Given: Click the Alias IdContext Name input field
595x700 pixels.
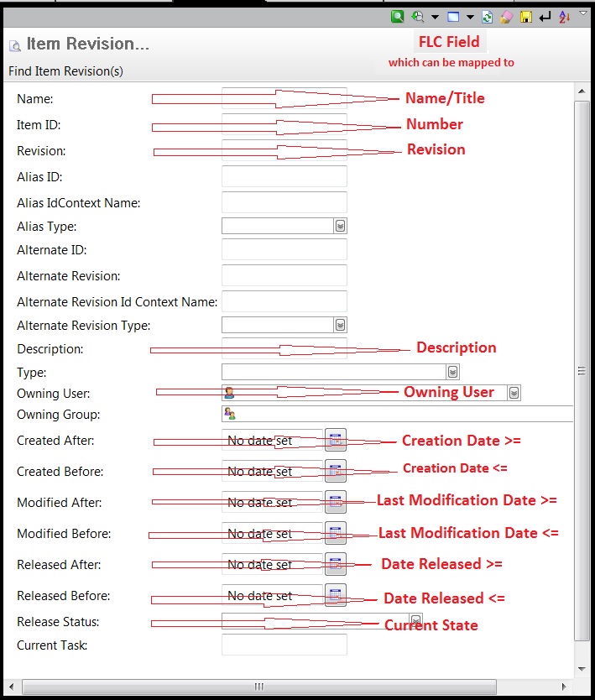Looking at the screenshot, I should 284,202.
